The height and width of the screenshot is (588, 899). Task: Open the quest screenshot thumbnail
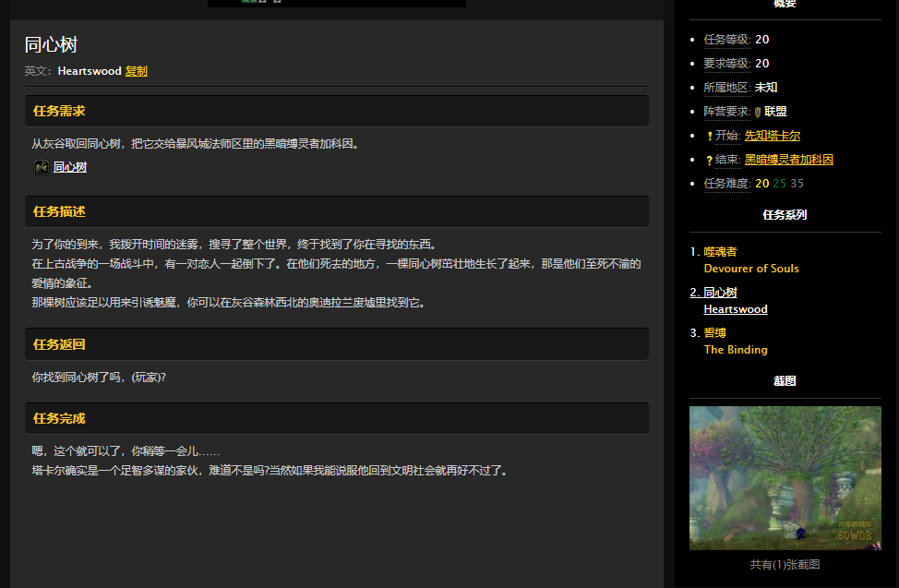tap(784, 477)
